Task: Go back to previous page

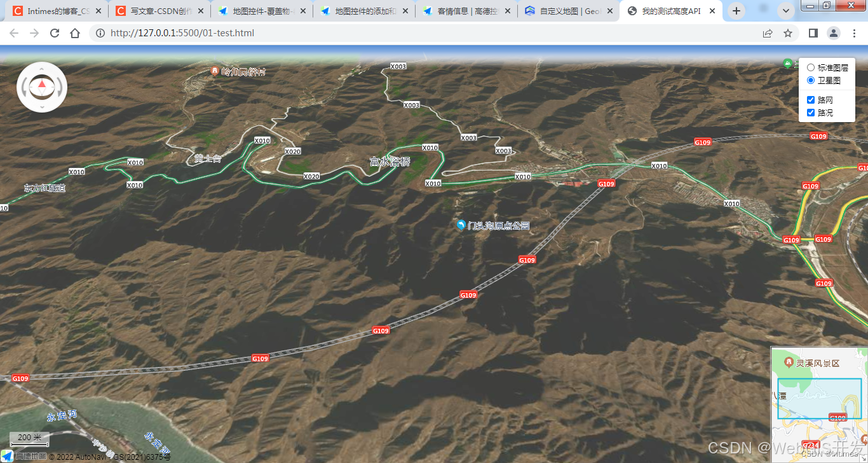Action: (x=14, y=33)
